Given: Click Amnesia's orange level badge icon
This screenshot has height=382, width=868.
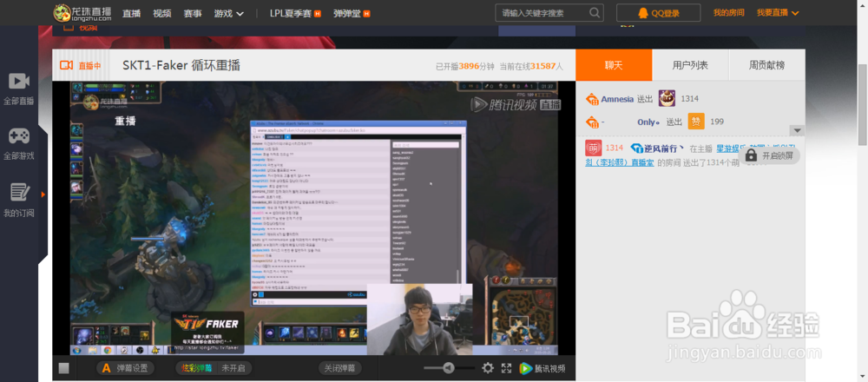Looking at the screenshot, I should [592, 99].
